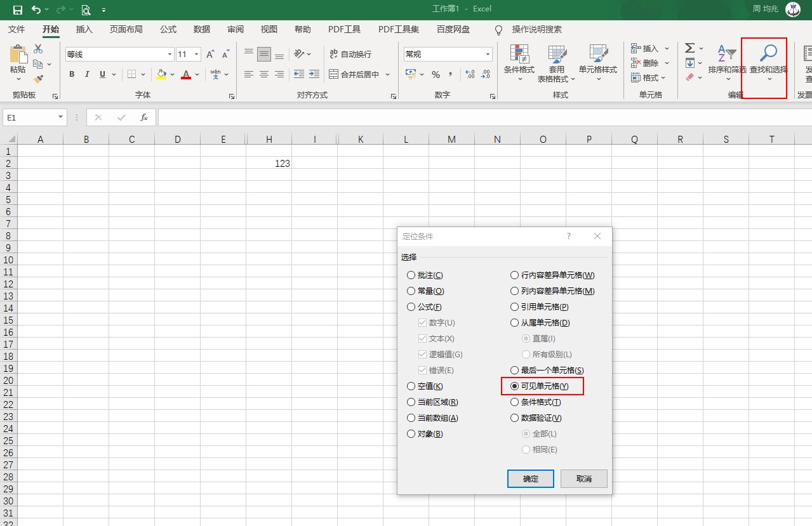Decrease font size with smaller A icon
The height and width of the screenshot is (526, 812).
point(226,55)
